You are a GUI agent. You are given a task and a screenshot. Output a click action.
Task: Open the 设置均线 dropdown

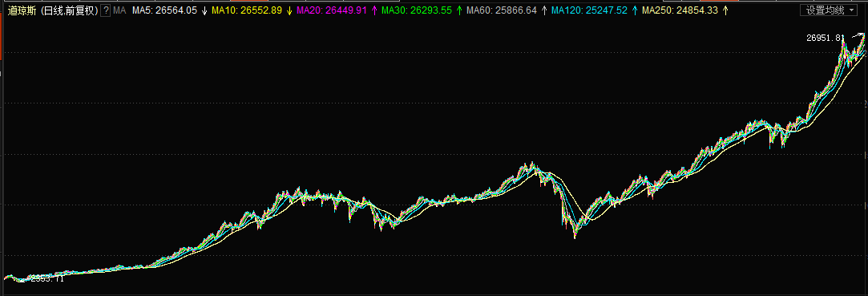(x=831, y=10)
